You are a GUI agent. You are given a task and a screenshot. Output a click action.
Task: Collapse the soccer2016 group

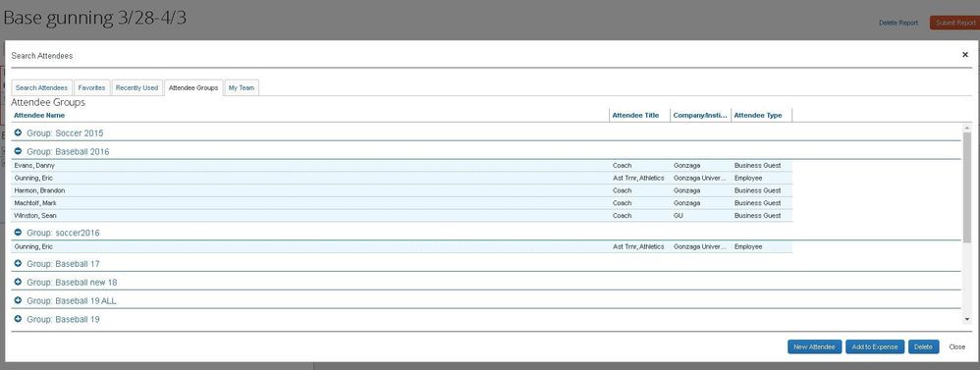(18, 233)
